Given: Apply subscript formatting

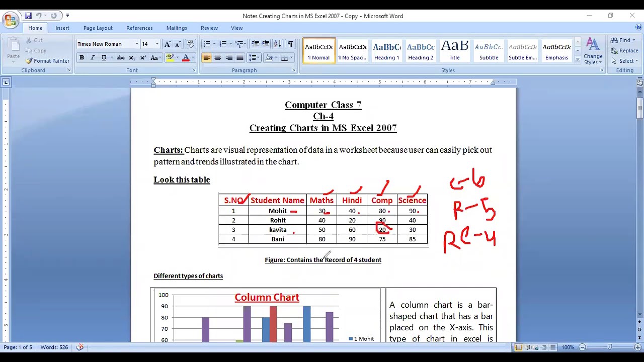Looking at the screenshot, I should [x=132, y=58].
